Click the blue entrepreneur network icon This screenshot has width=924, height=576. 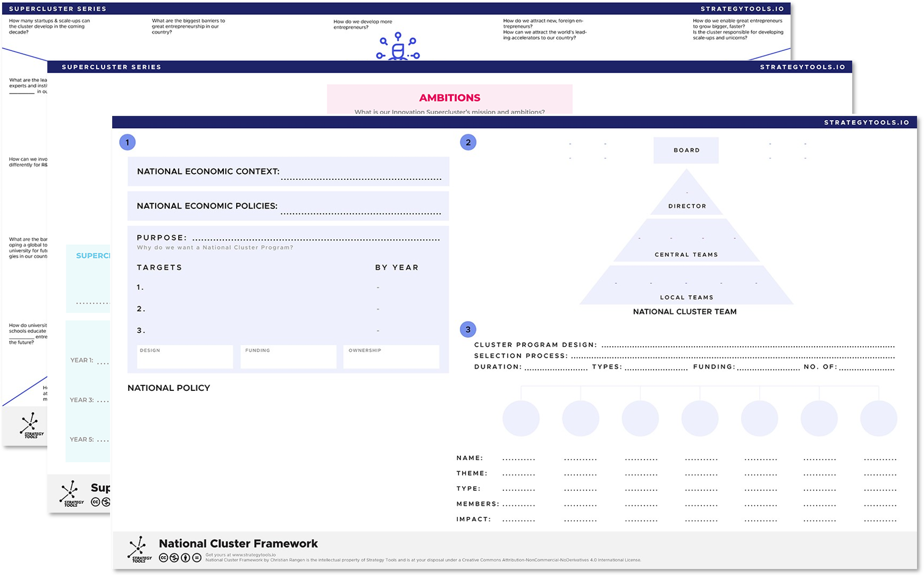(x=398, y=47)
